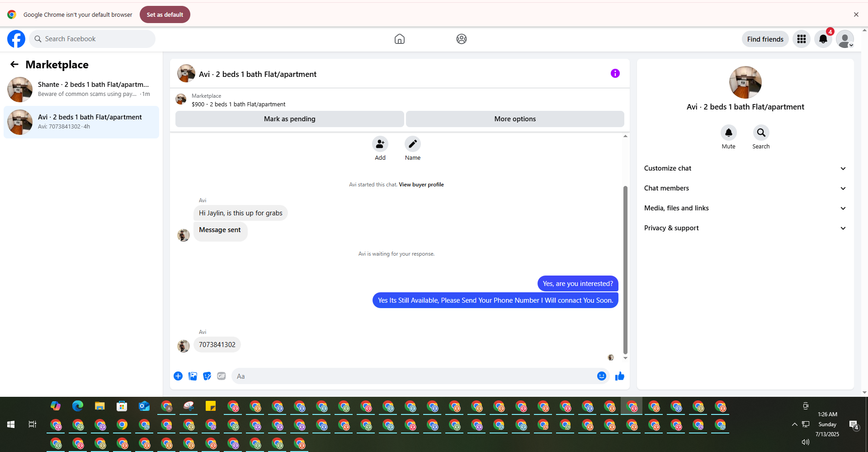
Task: Expand Media, files and links section
Action: point(745,208)
